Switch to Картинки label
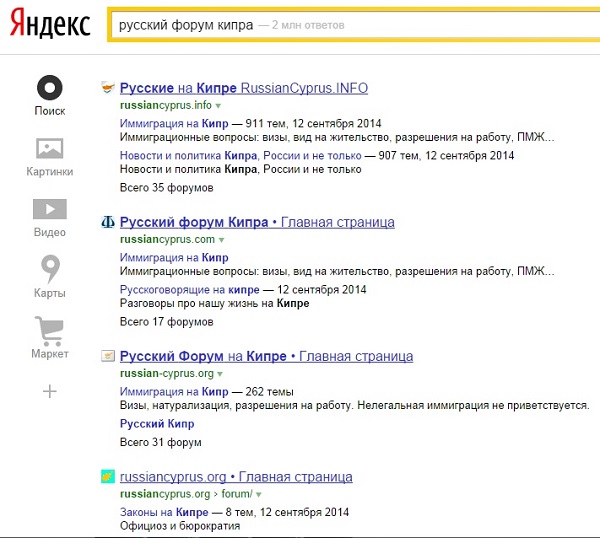This screenshot has height=538, width=600. (x=50, y=171)
